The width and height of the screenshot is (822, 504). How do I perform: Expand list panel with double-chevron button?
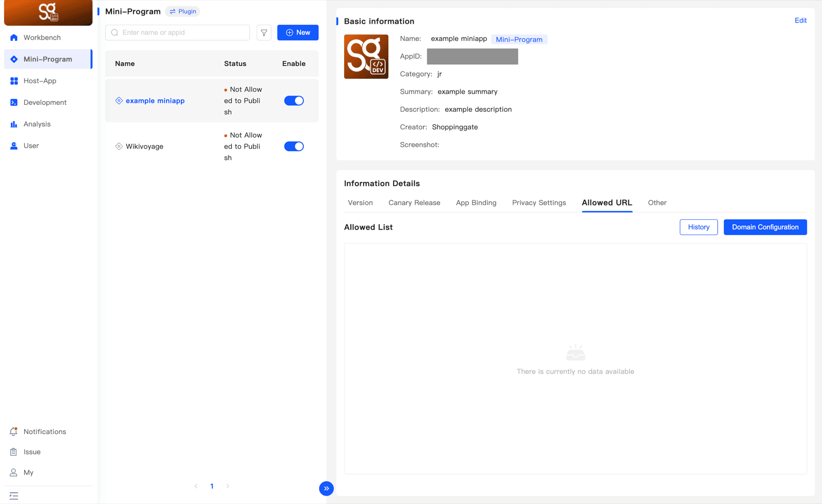point(326,489)
